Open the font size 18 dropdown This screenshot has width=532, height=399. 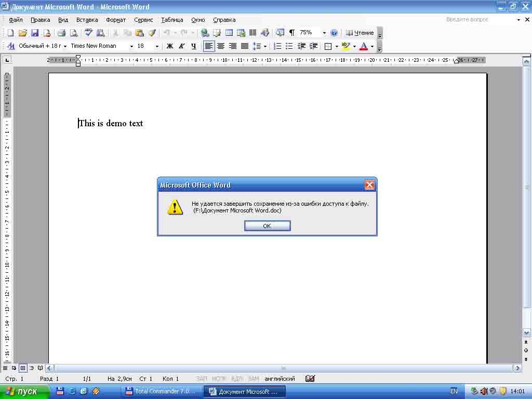point(157,46)
